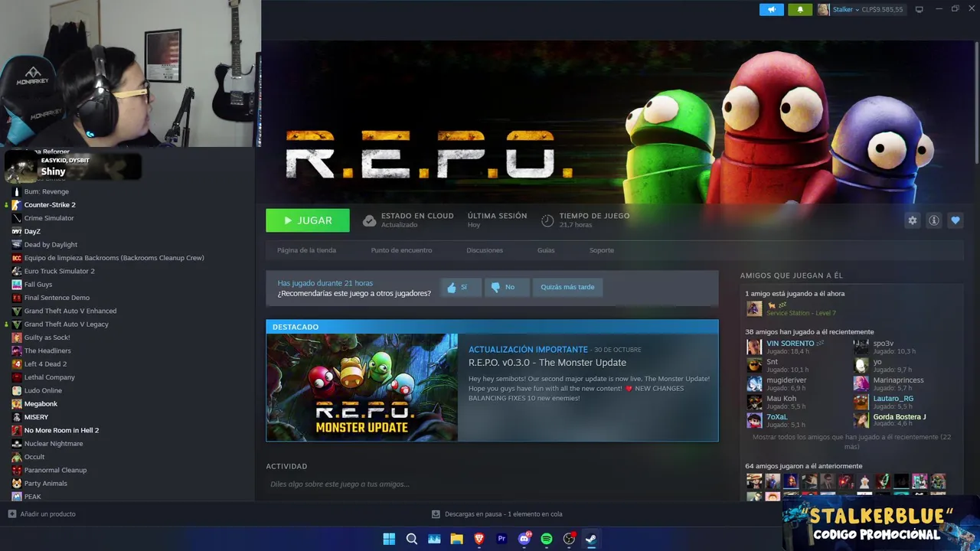The height and width of the screenshot is (551, 980).
Task: Open the Windows Start button
Action: 389,539
